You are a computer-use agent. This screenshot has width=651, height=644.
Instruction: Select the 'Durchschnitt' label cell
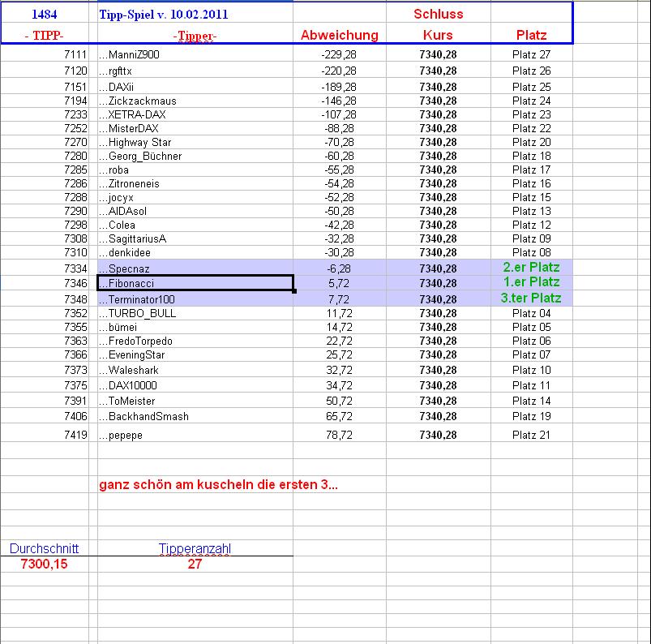click(x=44, y=548)
